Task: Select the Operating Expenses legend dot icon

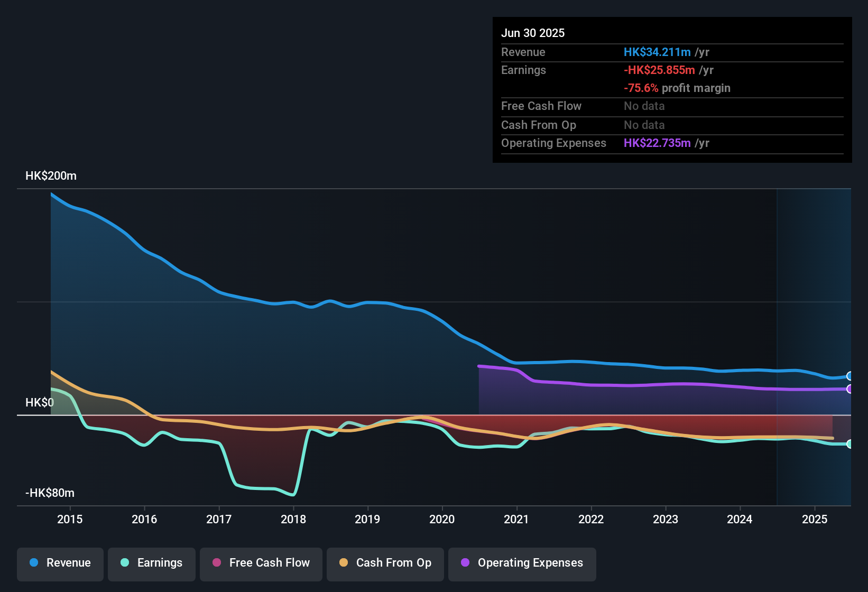Action: pyautogui.click(x=465, y=563)
